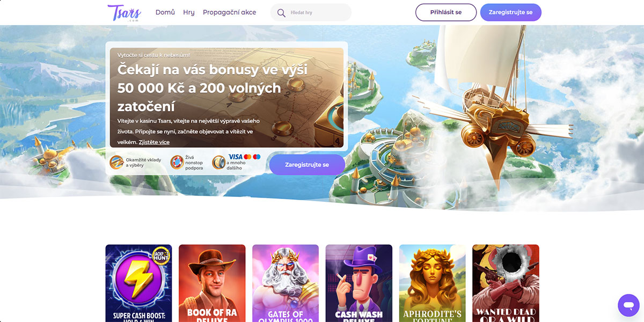
Task: Open the Super Cash Boost game thumbnail
Action: [138, 283]
